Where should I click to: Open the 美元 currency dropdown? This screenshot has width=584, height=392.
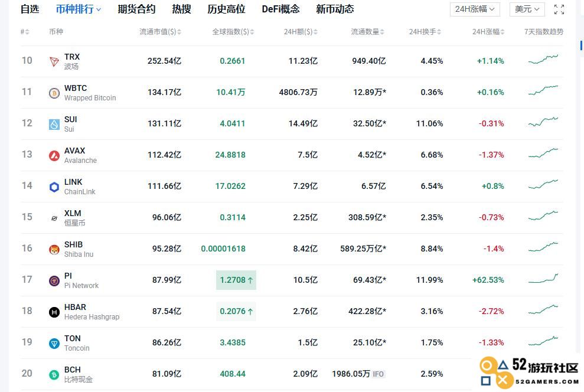pos(527,9)
